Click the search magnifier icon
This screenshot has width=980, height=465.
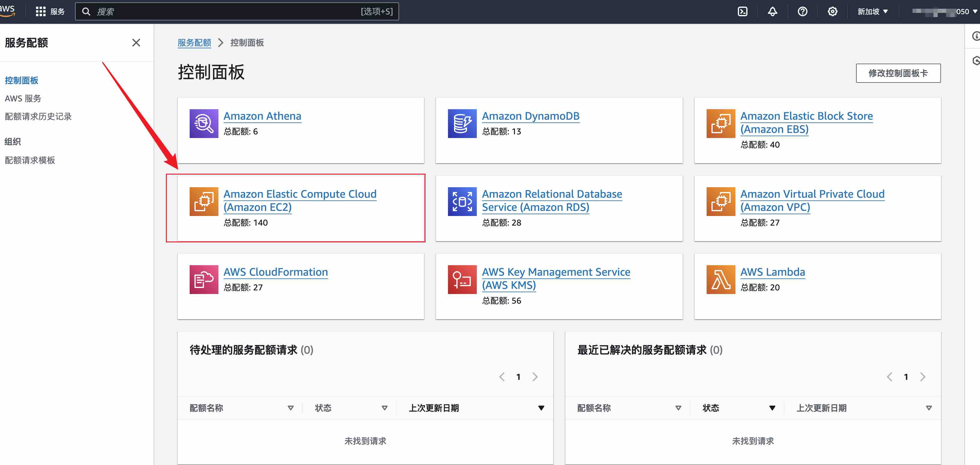tap(86, 11)
